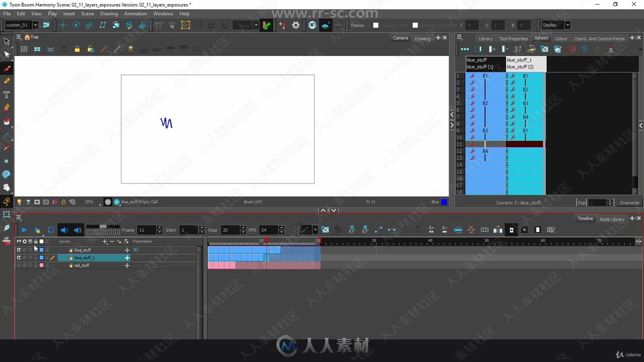Open the Timeline panel hamburger menu
Screen dimensions: 644x362
point(19,218)
